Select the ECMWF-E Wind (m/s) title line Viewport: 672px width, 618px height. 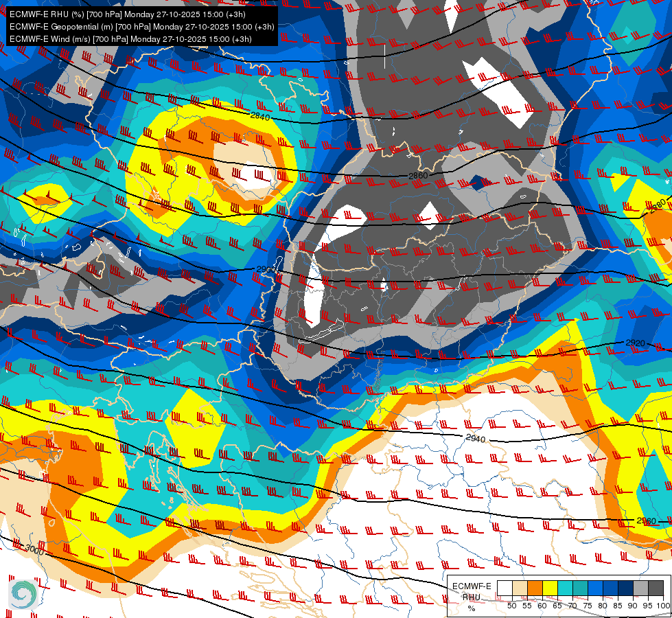pyautogui.click(x=130, y=39)
